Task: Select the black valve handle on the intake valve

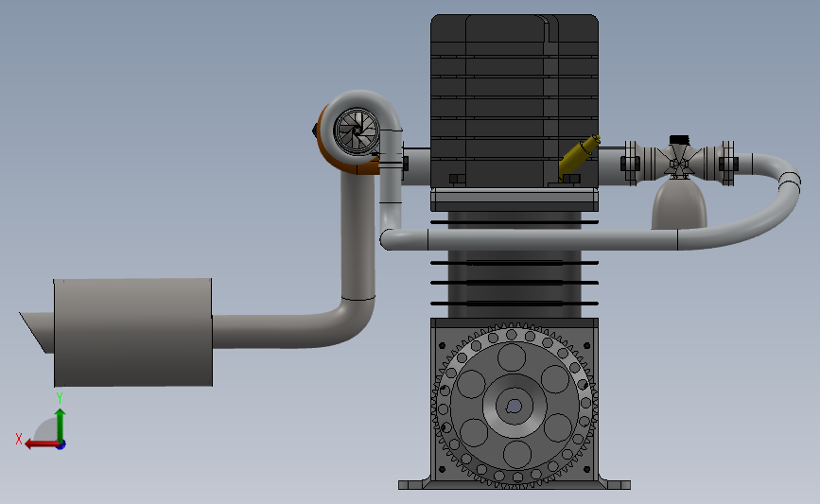Action: 679,140
